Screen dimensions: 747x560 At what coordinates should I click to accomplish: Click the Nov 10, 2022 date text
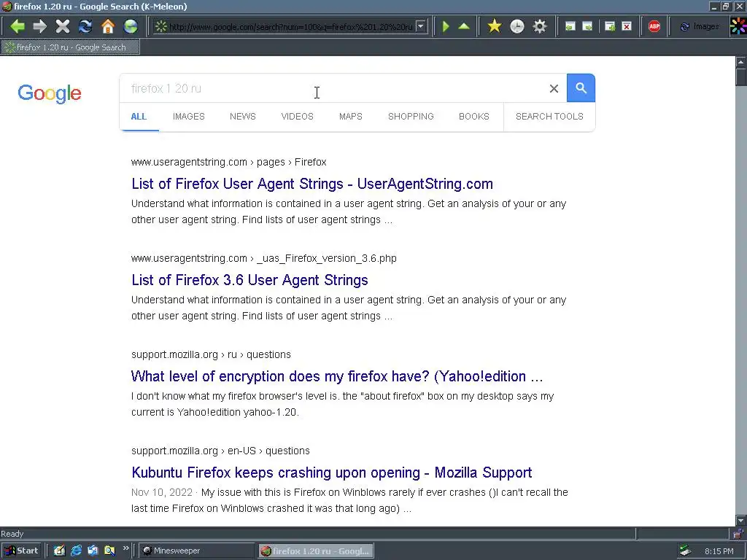[x=162, y=492]
